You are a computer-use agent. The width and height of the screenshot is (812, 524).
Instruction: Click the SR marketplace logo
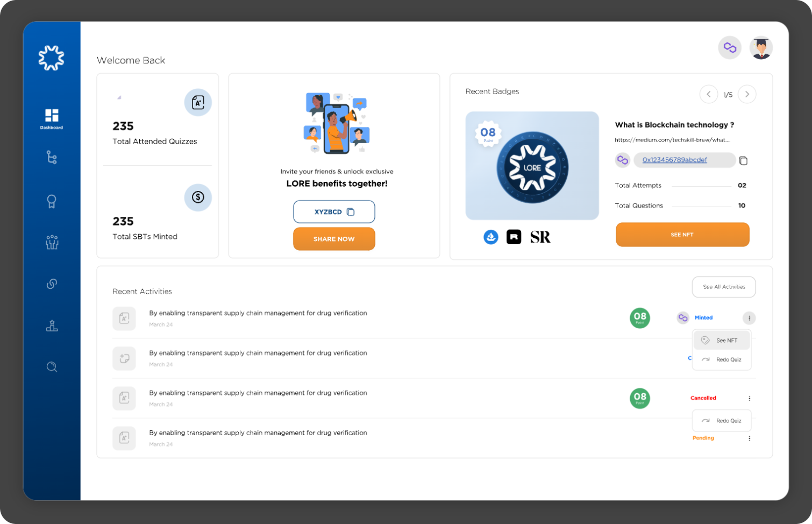tap(540, 237)
